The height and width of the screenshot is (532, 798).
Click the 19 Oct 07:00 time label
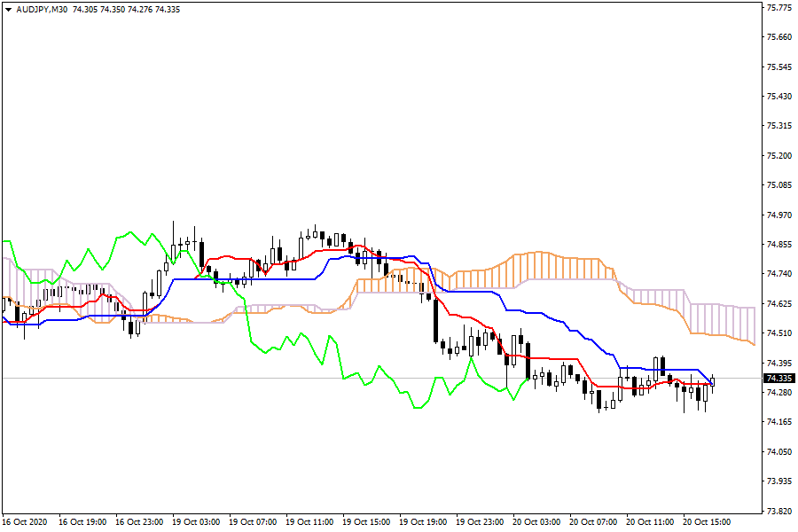[x=253, y=521]
